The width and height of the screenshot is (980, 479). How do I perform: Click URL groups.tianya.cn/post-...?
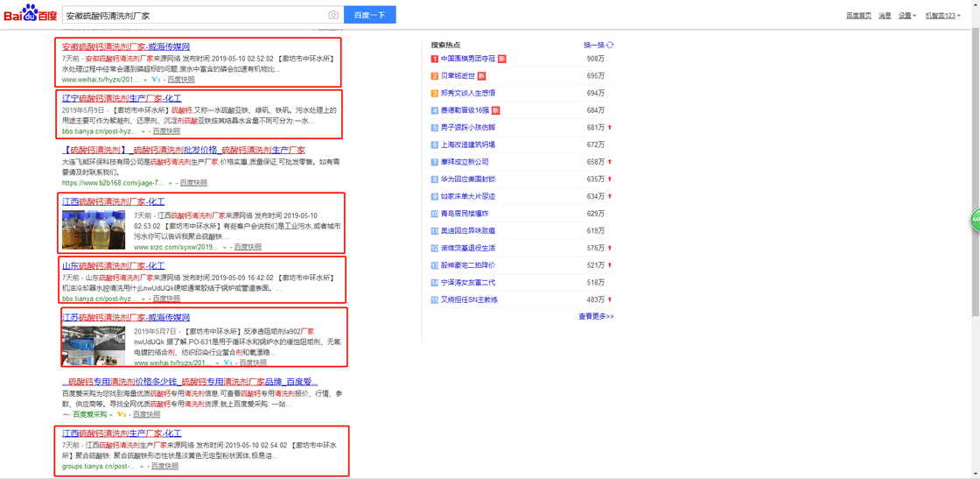pyautogui.click(x=100, y=466)
